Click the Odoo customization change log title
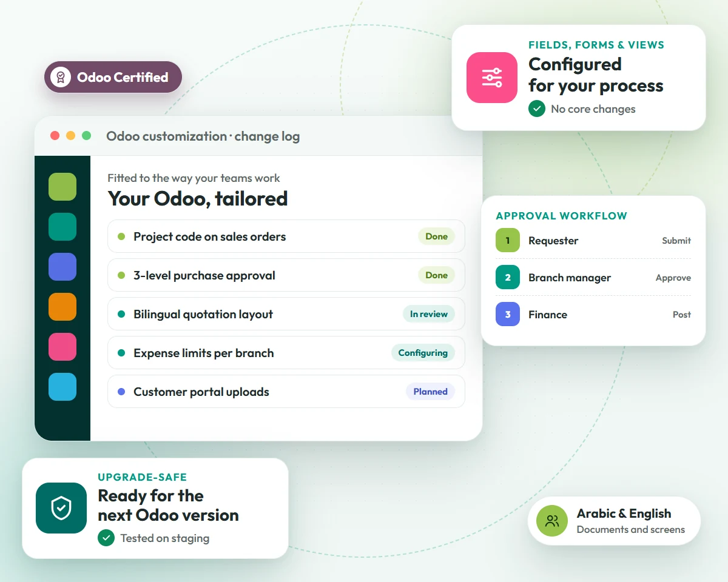728x582 pixels. point(203,136)
